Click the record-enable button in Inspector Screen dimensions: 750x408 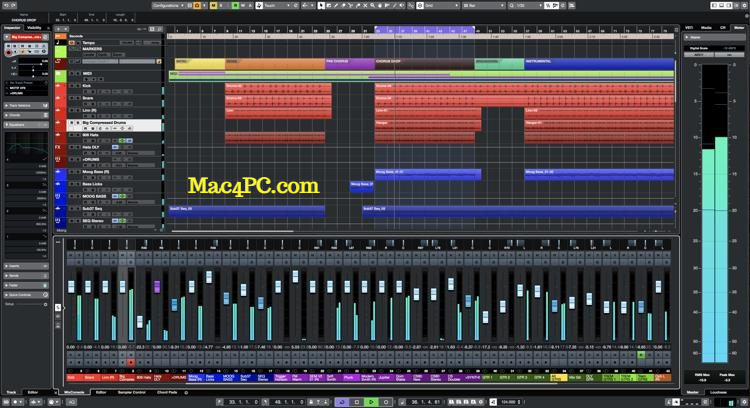point(8,53)
